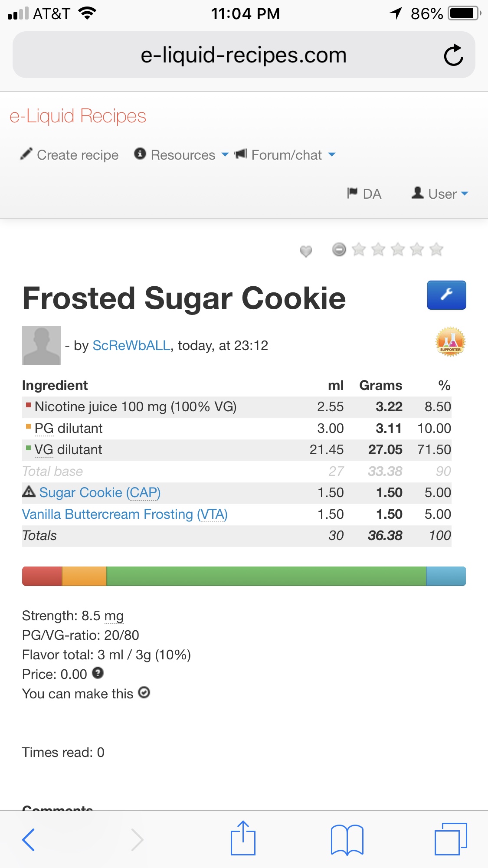Open the User dropdown menu
Image resolution: width=488 pixels, height=868 pixels.
point(440,193)
